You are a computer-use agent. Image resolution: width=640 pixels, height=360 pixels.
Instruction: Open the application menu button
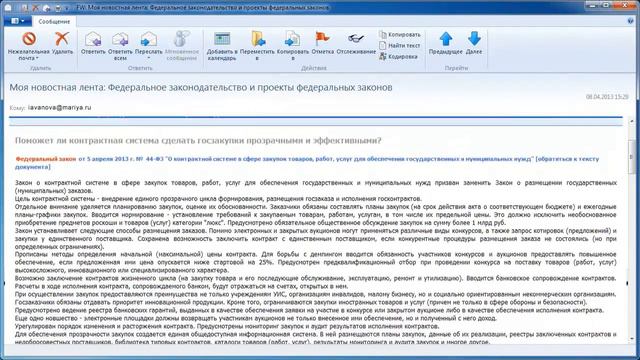click(18, 21)
